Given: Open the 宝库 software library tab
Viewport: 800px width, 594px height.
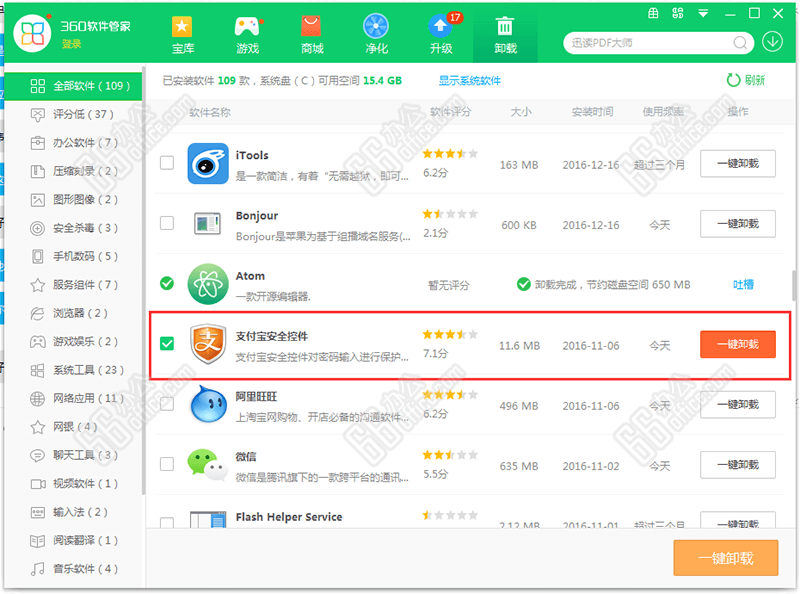Looking at the screenshot, I should tap(183, 35).
